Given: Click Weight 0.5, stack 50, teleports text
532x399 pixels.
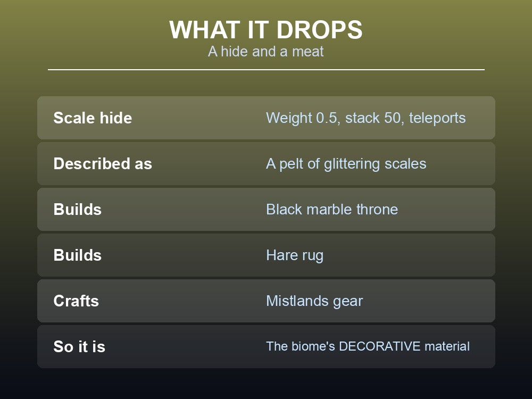Looking at the screenshot, I should tap(366, 118).
